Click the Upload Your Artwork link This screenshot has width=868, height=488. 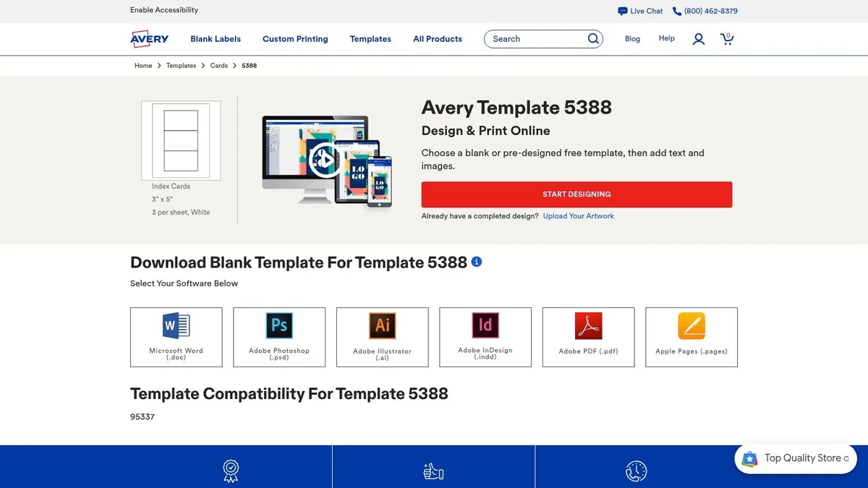coord(578,216)
